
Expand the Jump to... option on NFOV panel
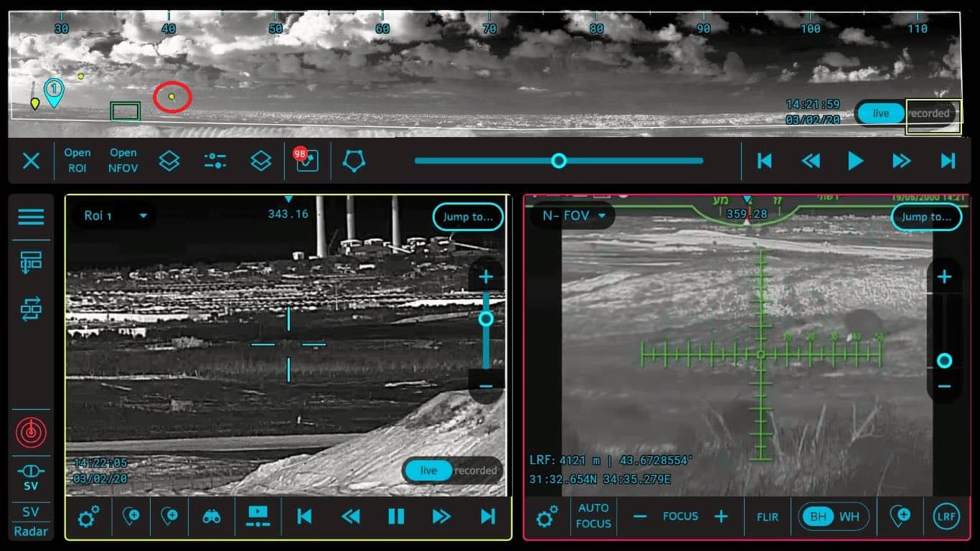pos(926,217)
